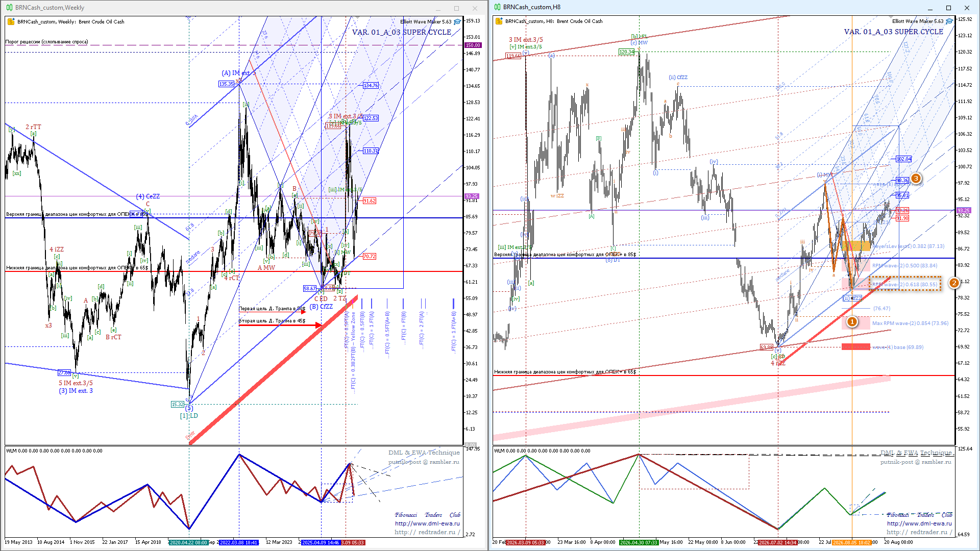
Task: Open dml-ewa.ru link in Weekly chart
Action: 427,523
